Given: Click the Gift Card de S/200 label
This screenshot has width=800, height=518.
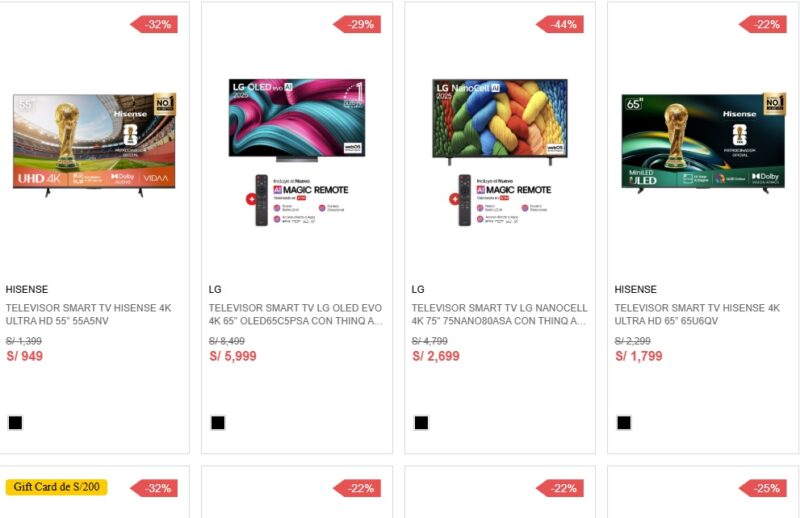Looking at the screenshot, I should (57, 487).
